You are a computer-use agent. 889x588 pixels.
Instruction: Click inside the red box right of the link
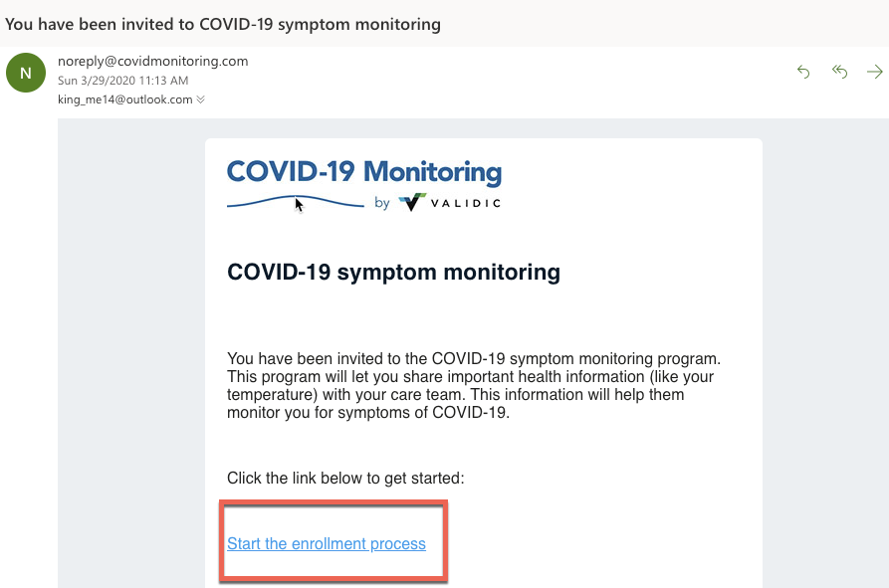434,542
